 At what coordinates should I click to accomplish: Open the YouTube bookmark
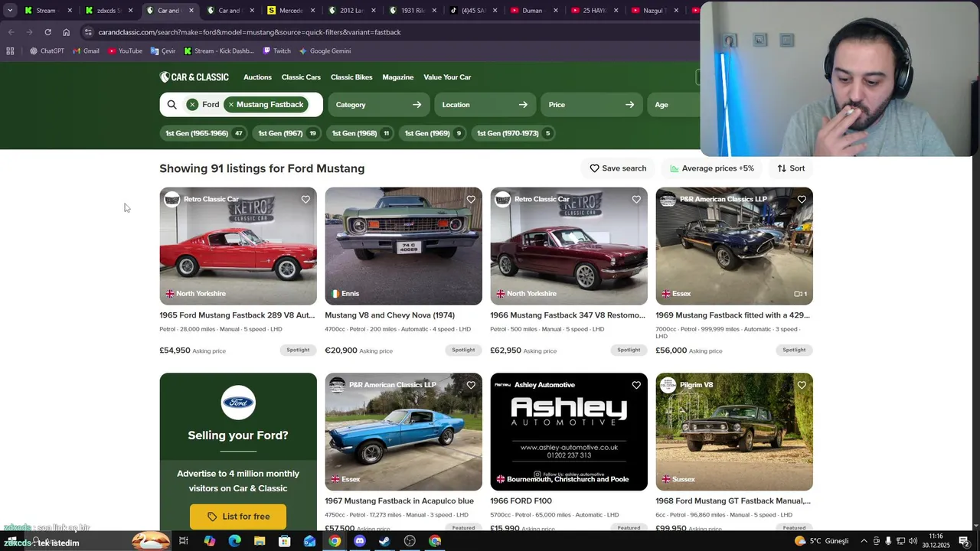click(125, 51)
